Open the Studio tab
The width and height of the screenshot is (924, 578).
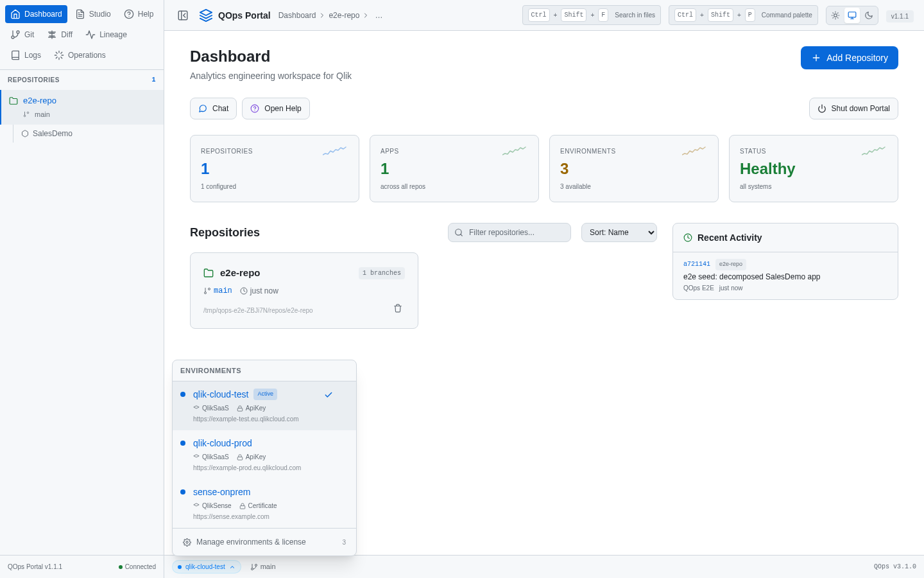(93, 14)
